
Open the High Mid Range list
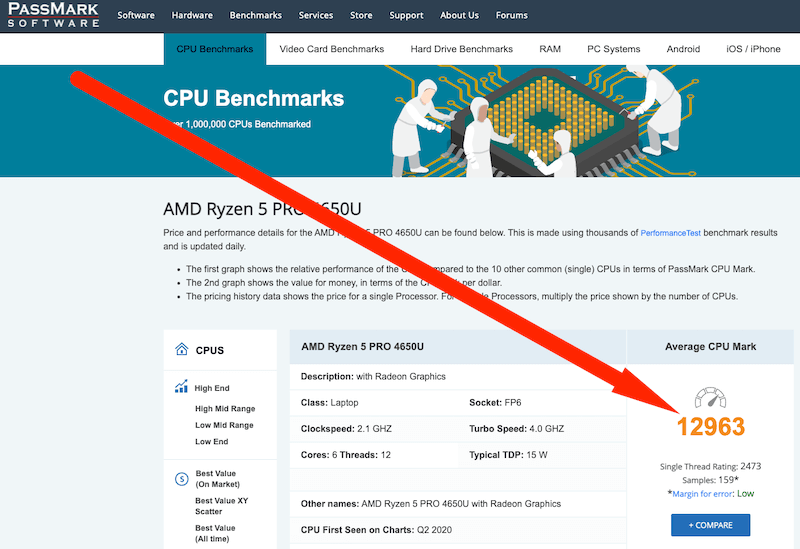click(225, 409)
